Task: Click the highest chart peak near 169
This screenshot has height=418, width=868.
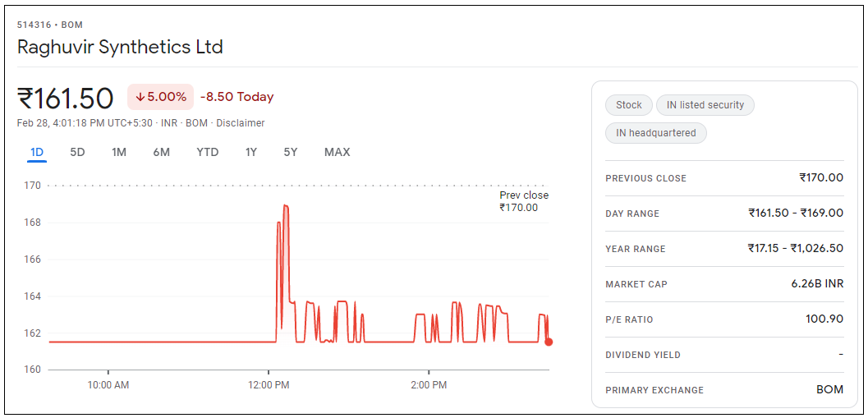Action: 286,206
